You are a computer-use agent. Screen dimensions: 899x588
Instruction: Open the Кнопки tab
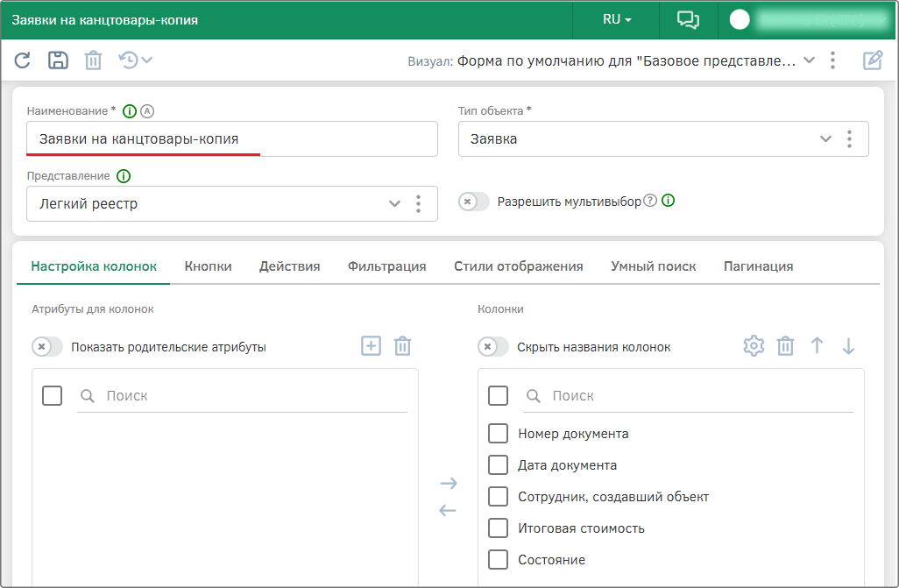click(209, 266)
